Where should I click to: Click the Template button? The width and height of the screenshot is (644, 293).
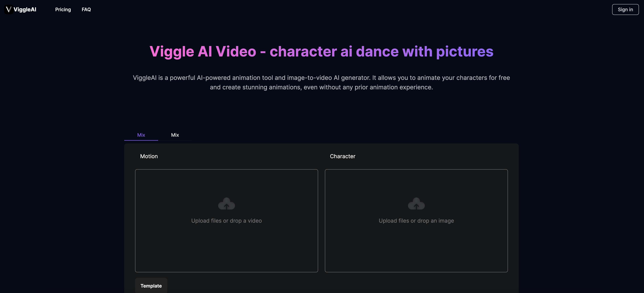(x=151, y=286)
